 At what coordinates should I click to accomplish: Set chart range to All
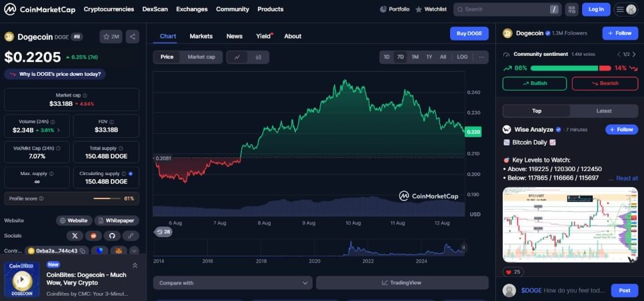pos(443,57)
